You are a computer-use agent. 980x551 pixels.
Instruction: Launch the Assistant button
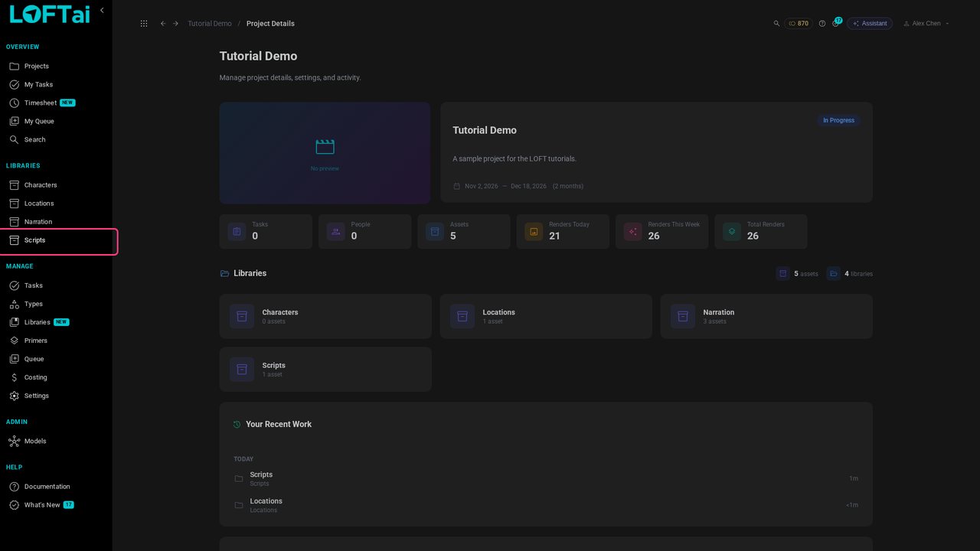[870, 24]
